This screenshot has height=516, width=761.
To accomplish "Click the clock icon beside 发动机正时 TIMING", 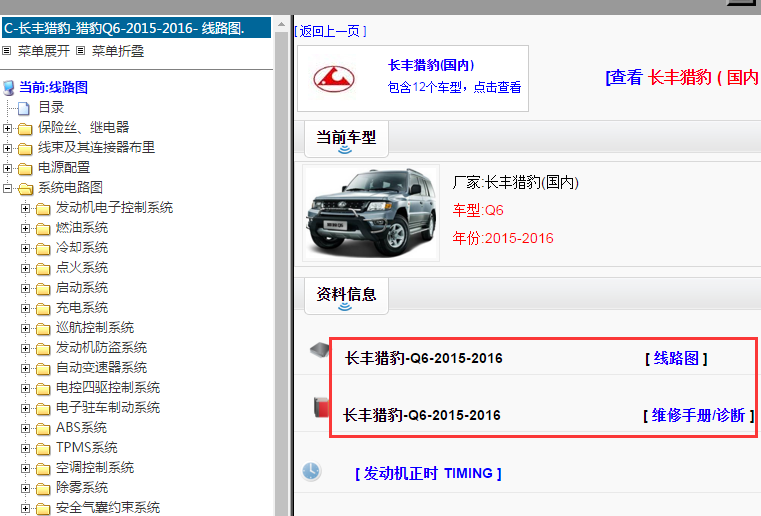I will [311, 471].
